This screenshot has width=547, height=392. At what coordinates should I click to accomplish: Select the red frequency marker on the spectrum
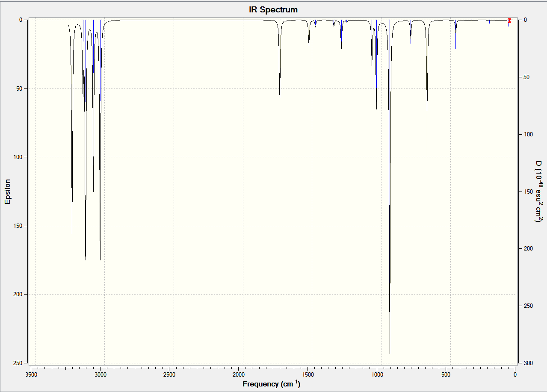click(x=509, y=20)
